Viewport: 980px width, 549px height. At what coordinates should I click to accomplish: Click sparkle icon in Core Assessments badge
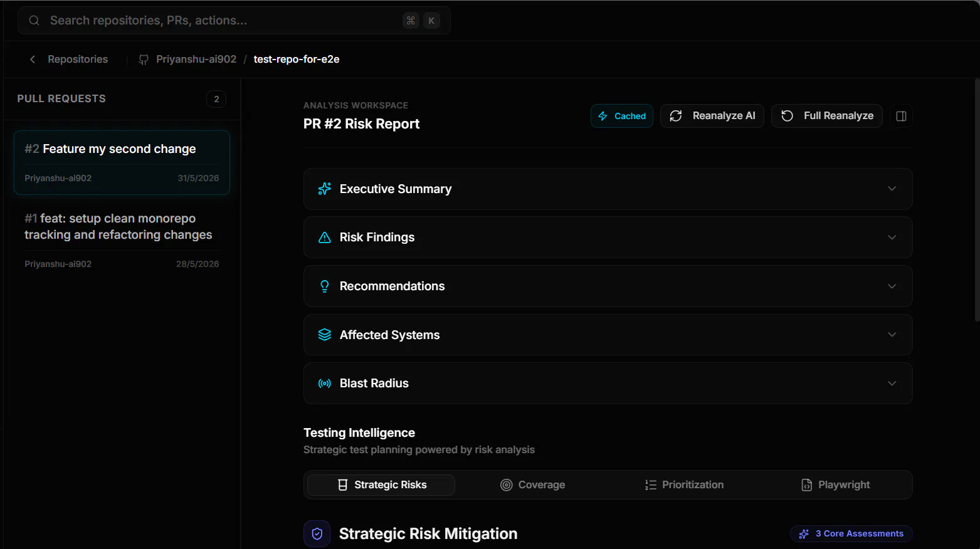(x=804, y=534)
